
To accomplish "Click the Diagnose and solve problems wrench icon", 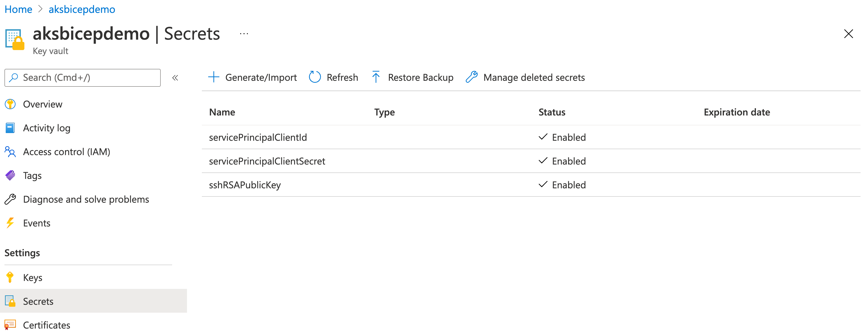I will point(10,199).
